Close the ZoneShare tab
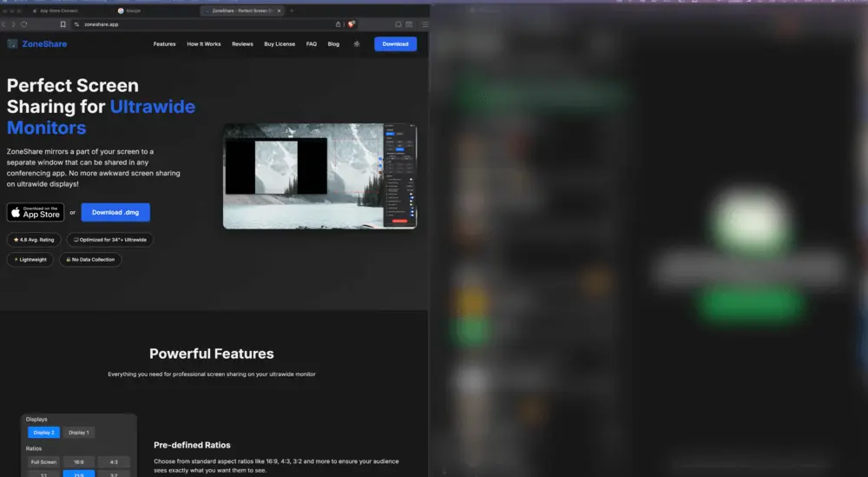 point(279,10)
